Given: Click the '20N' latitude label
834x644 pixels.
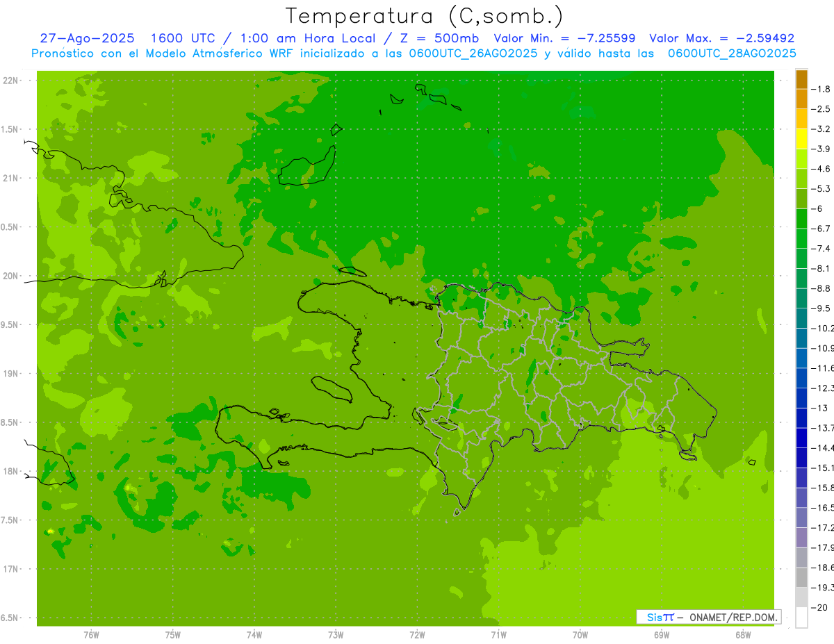Looking at the screenshot, I should [x=11, y=276].
